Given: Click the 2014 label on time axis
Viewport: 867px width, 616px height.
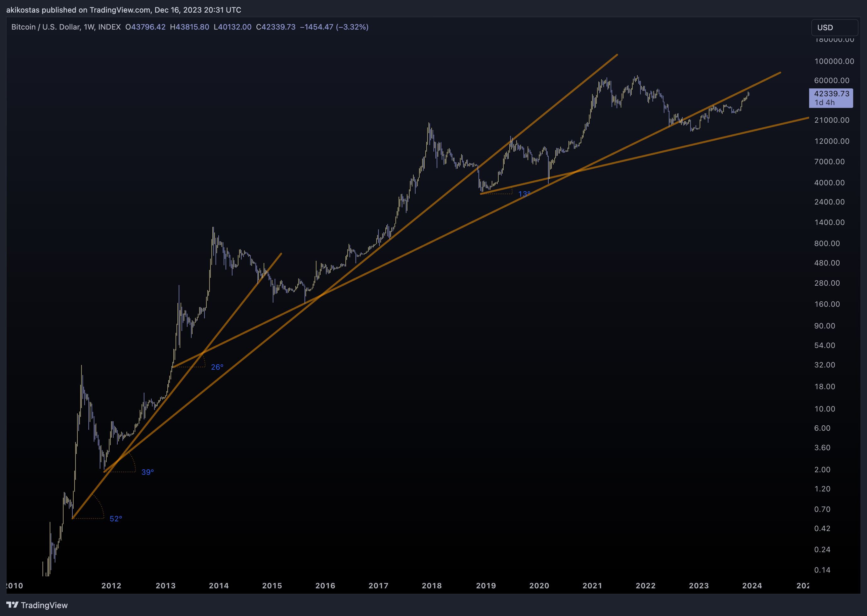Looking at the screenshot, I should (x=218, y=585).
